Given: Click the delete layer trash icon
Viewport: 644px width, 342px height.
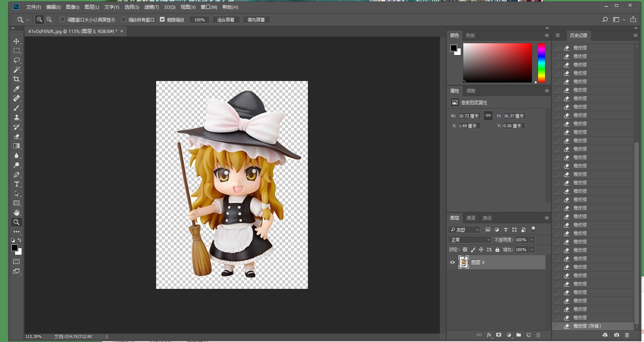Looking at the screenshot, I should (538, 335).
